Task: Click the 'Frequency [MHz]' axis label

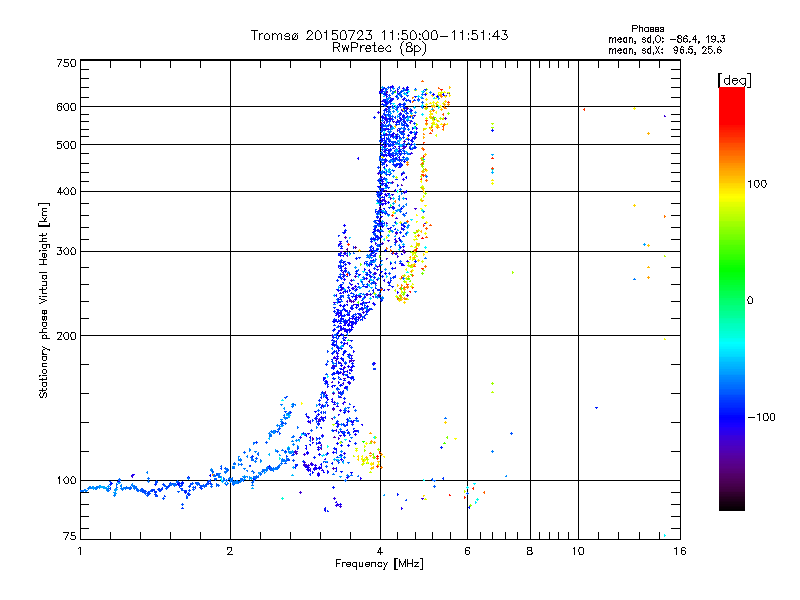Action: 379,564
